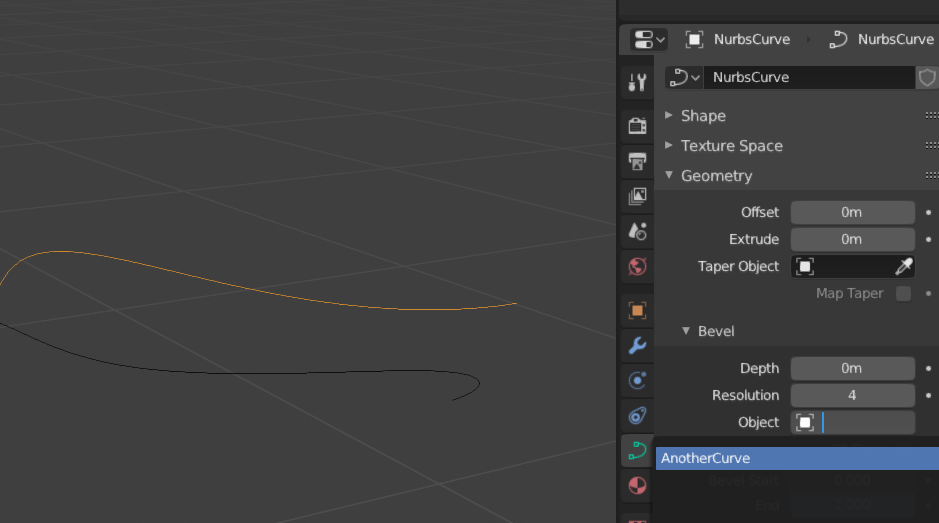
Task: Click the NurbsCurve data name field
Action: point(808,78)
